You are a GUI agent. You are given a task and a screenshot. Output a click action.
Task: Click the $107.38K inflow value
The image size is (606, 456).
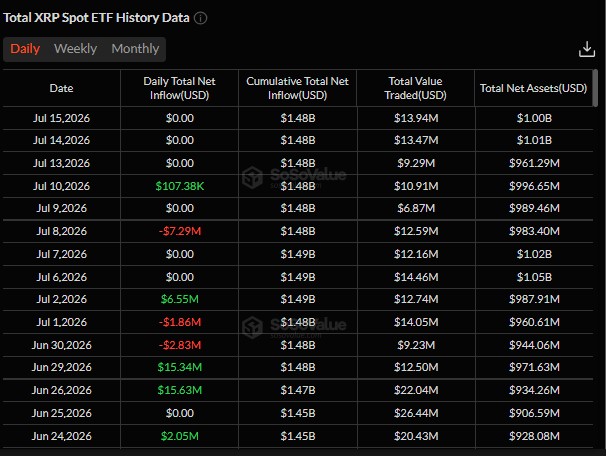[180, 186]
